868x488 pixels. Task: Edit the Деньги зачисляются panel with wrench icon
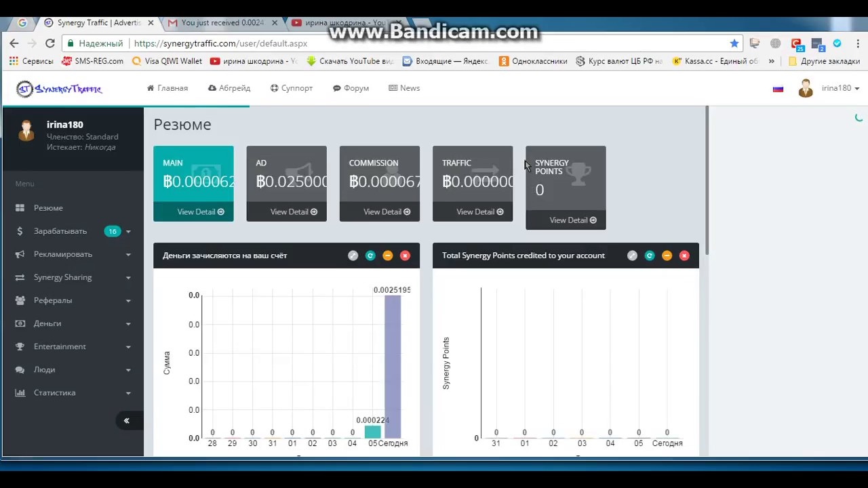click(353, 256)
